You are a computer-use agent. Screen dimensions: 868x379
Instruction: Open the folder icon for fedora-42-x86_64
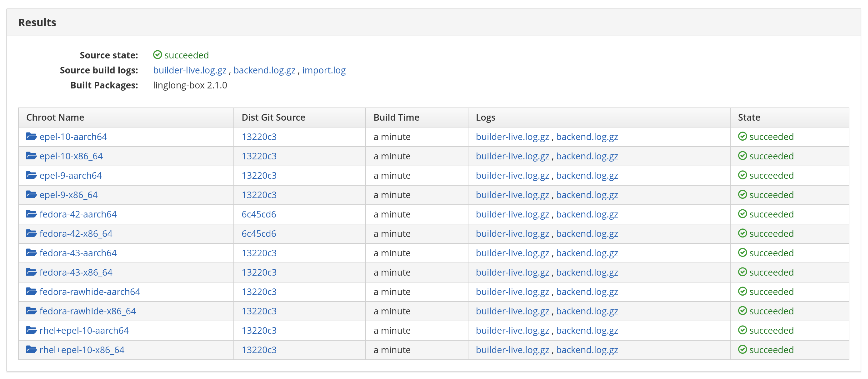[x=31, y=233]
